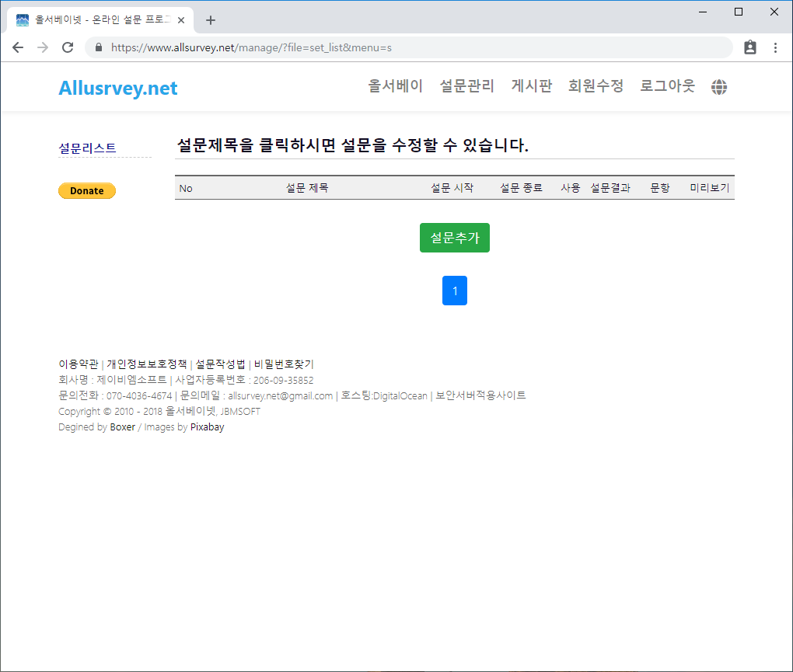Go to the 게시판 menu item
This screenshot has height=672, width=793.
click(x=531, y=86)
